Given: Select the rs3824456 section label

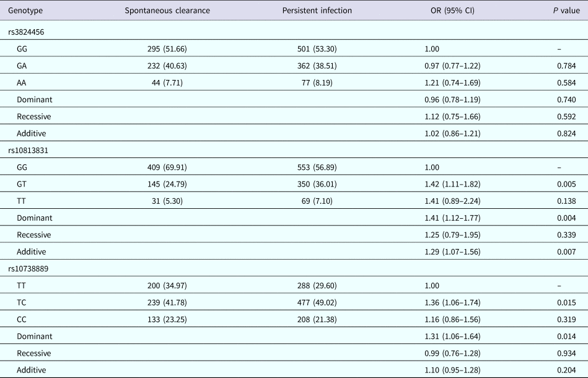Looking at the screenshot, I should [27, 32].
